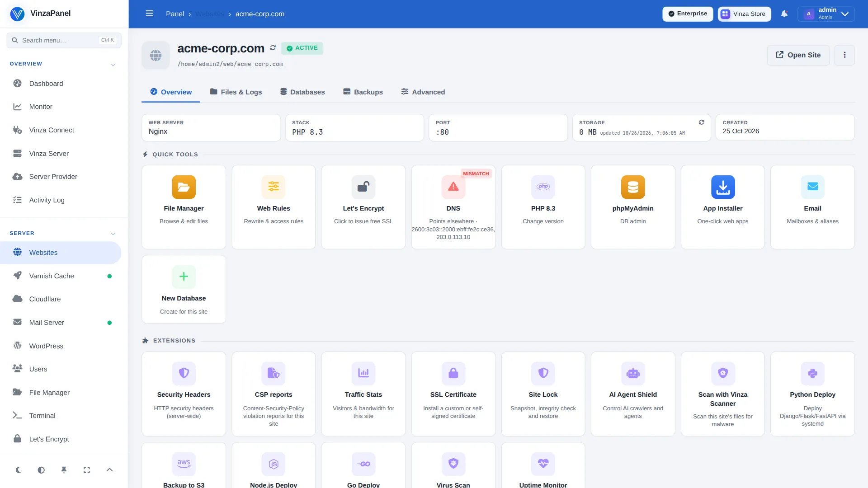Open PHP 8.3 change version card
This screenshot has height=488, width=868.
[x=543, y=207]
